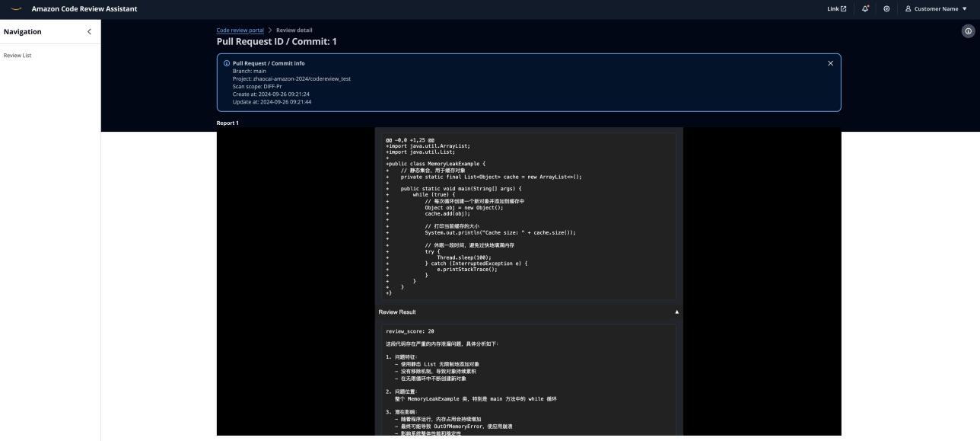The image size is (980, 441).
Task: Select the project path zhaocai-amazon-2024/codereview_test
Action: [301, 78]
